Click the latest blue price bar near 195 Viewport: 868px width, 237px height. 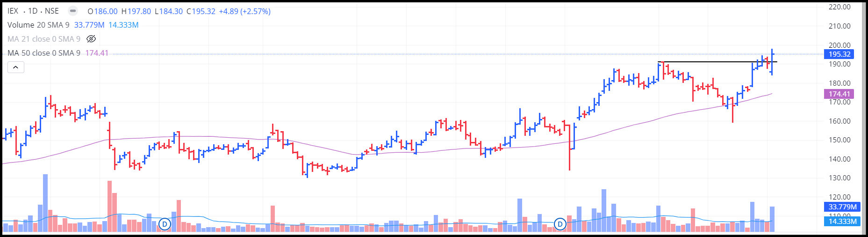pyautogui.click(x=772, y=62)
